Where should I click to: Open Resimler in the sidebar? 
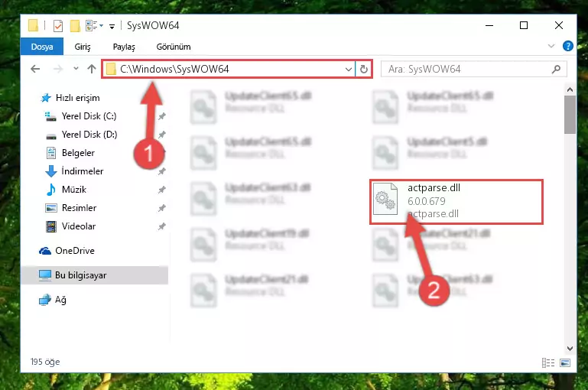[x=79, y=208]
